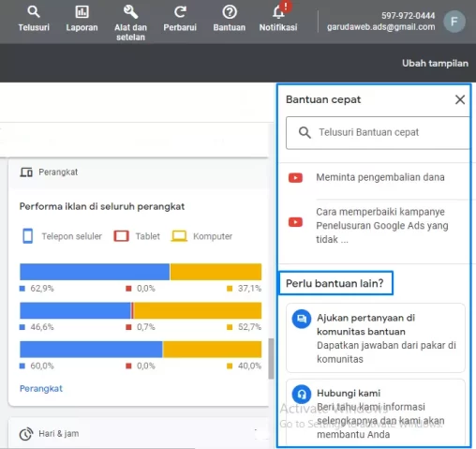Image resolution: width=476 pixels, height=449 pixels.
Task: Click Ubah tampilan
Action: click(435, 64)
